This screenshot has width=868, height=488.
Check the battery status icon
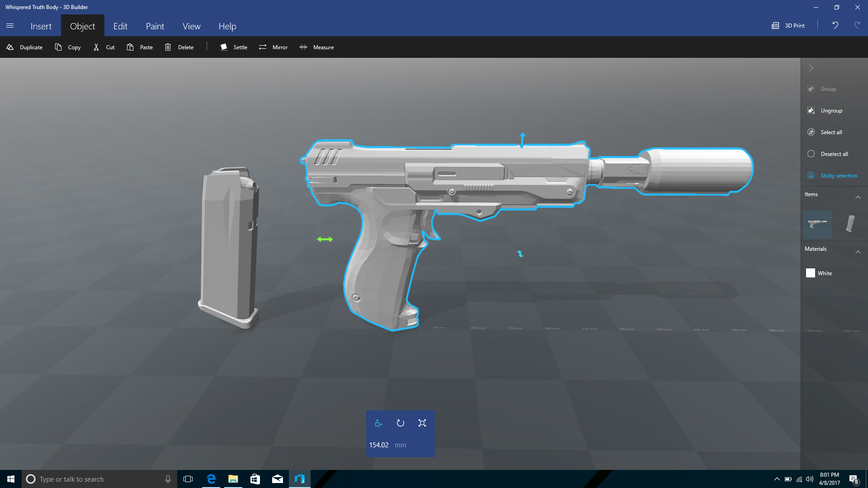pos(788,479)
